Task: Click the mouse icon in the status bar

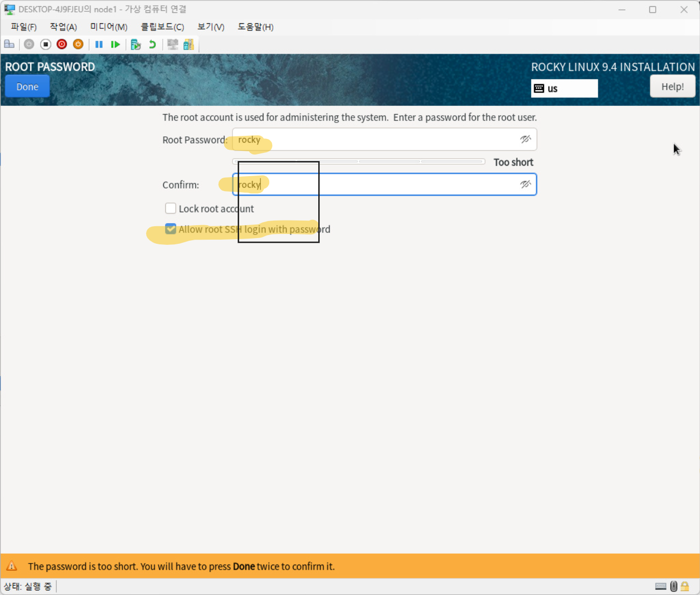Action: [674, 586]
